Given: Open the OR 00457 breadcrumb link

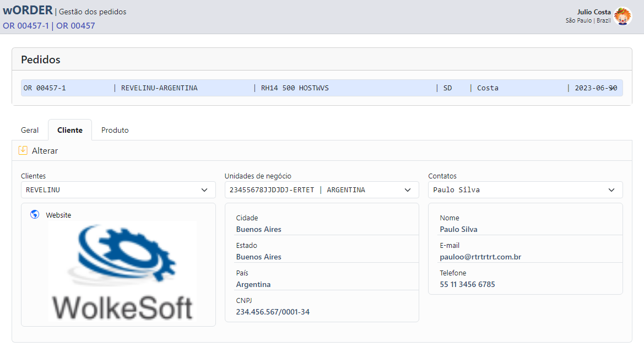Looking at the screenshot, I should click(x=75, y=25).
